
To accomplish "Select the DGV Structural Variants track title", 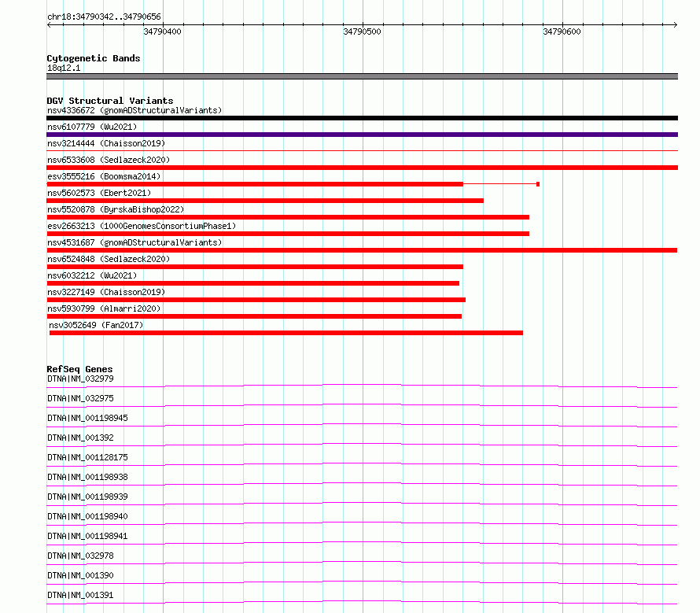I will [110, 101].
